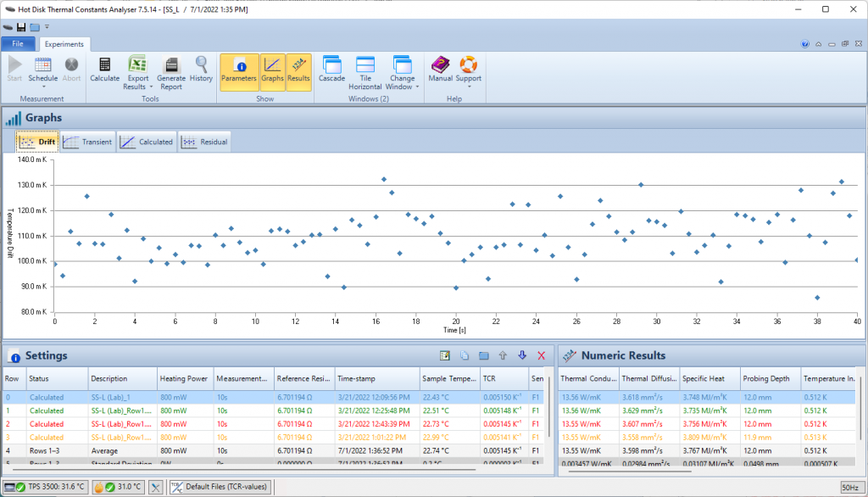Expand the Schedule dropdown arrow
868x497 pixels.
[x=43, y=87]
